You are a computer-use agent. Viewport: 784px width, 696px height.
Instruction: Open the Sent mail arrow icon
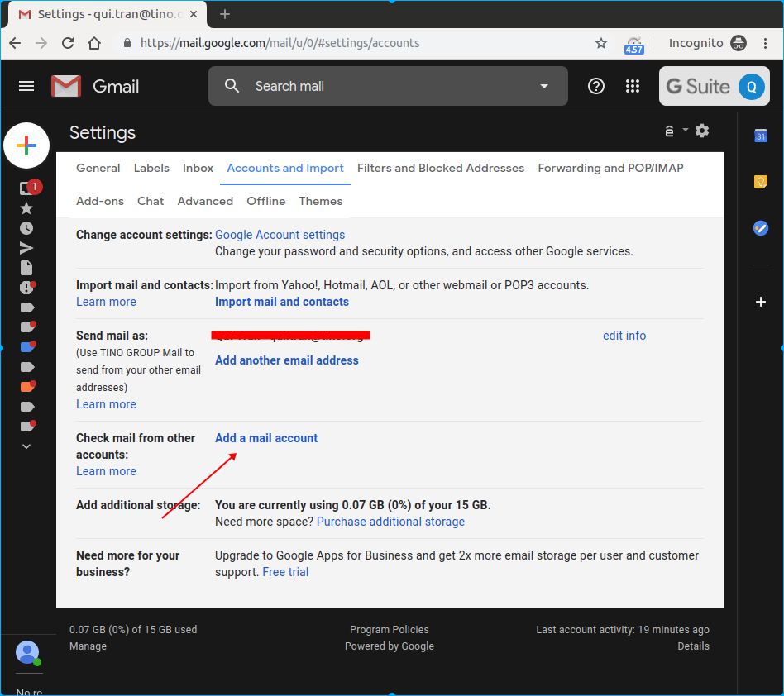click(x=26, y=248)
